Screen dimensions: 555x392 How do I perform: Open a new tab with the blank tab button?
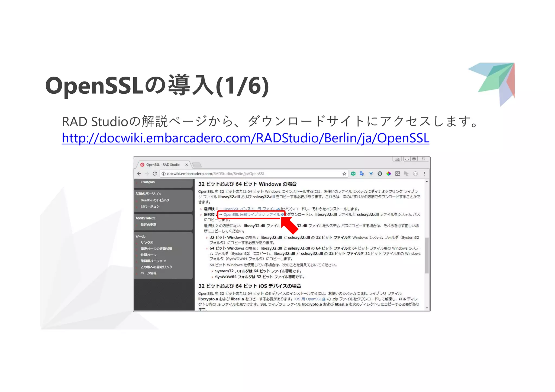[197, 165]
